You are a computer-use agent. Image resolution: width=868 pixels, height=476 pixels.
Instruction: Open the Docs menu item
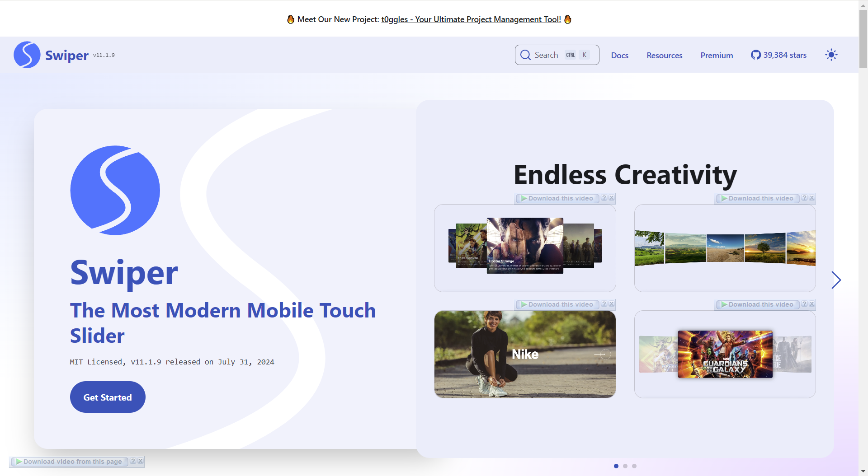pyautogui.click(x=619, y=56)
